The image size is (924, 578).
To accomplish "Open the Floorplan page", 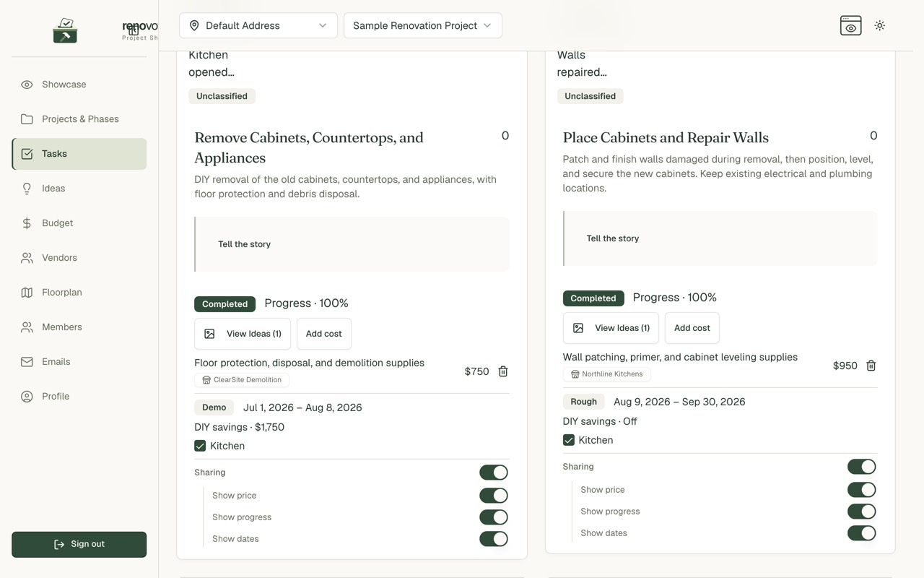I will (79, 293).
